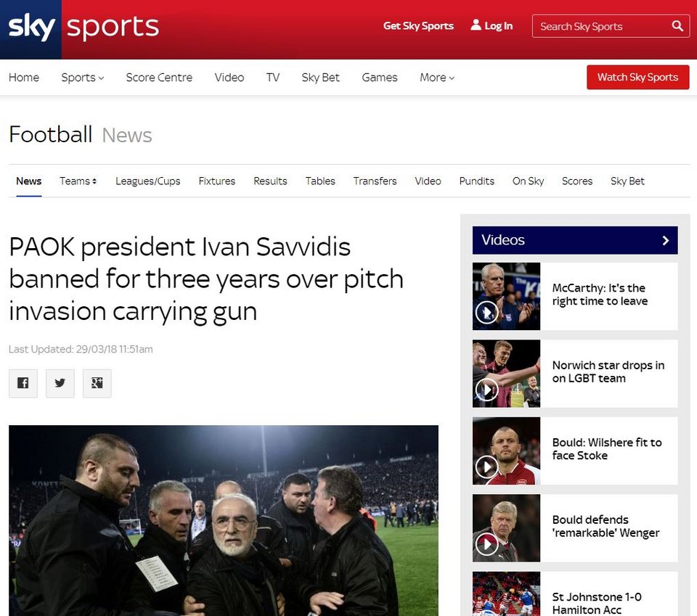Share article on Facebook
697x616 pixels.
[x=23, y=383]
